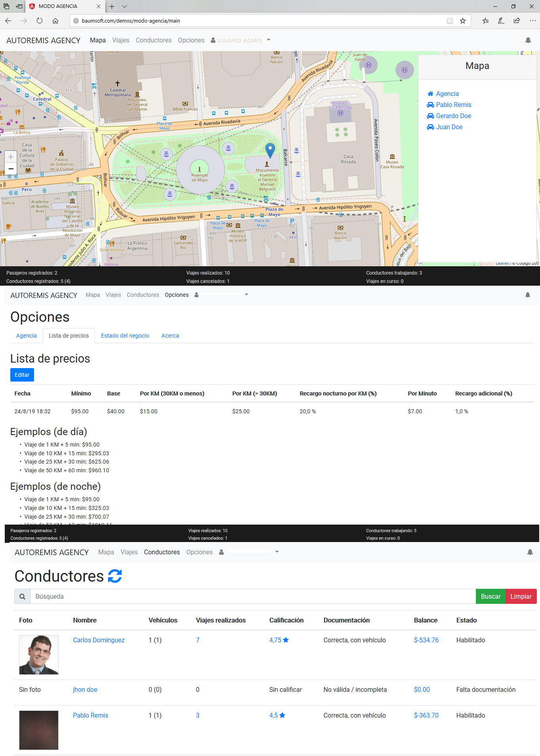Open Carlos Dominguez driver profile link
Screen dimensions: 540x756
(x=99, y=640)
